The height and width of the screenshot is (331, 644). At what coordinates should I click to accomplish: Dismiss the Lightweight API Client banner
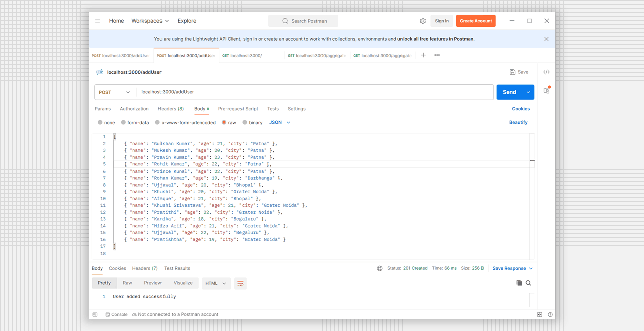[x=546, y=39]
